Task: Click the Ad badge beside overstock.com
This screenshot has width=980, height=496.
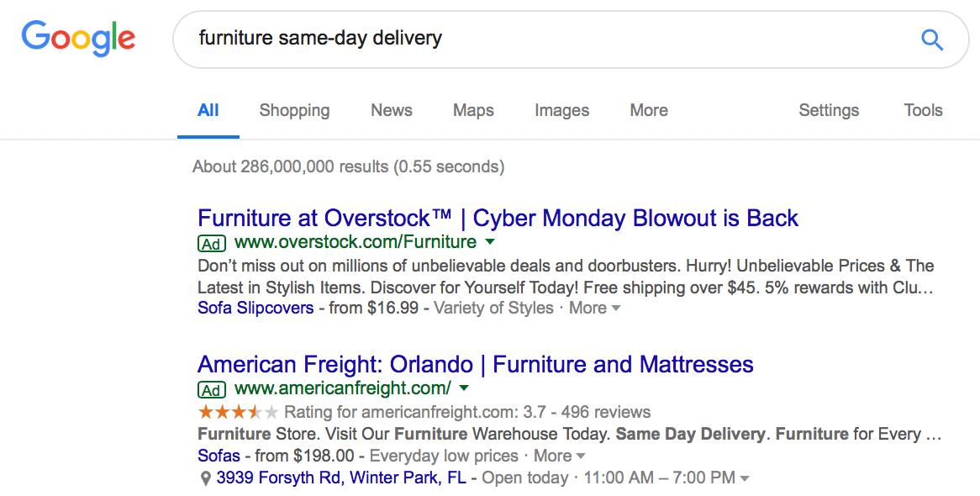Action: pos(212,243)
